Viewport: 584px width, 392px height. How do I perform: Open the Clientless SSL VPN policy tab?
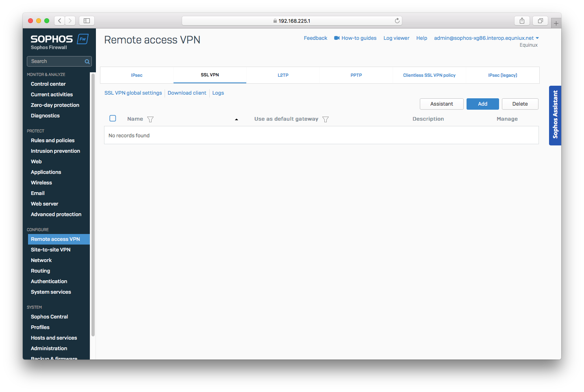point(429,75)
